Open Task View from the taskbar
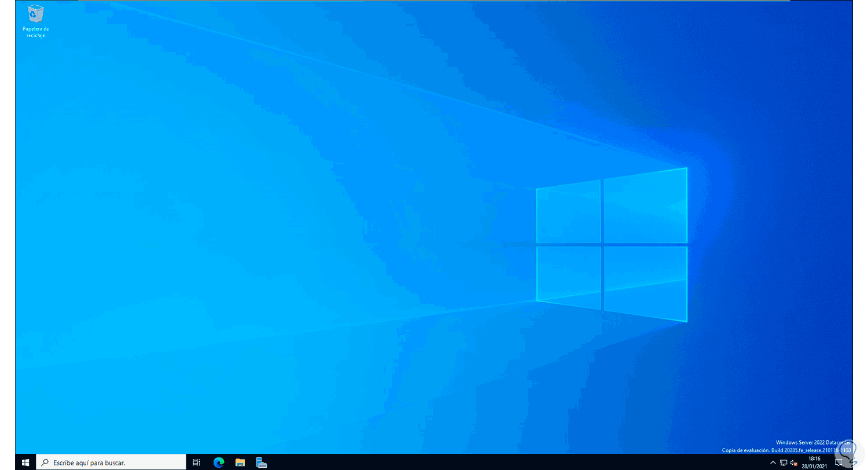Image resolution: width=868 pixels, height=470 pixels. [197, 462]
